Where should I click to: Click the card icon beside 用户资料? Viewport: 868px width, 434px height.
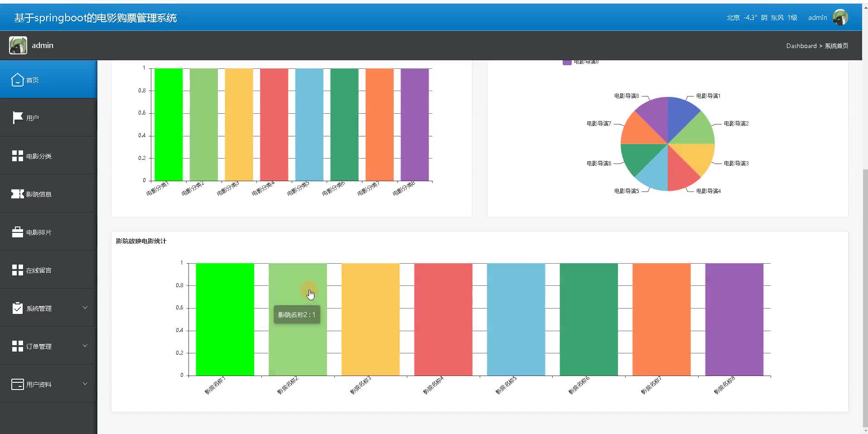(17, 384)
